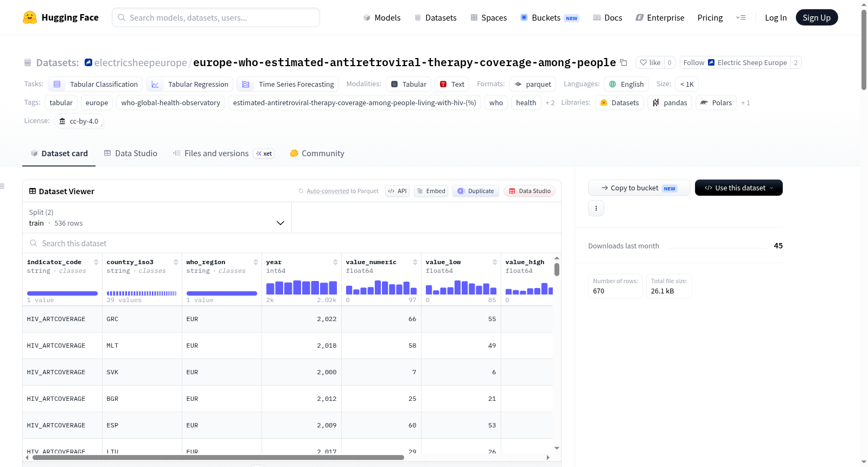Copy dataset name with the copy icon
This screenshot has height=467, width=868.
coord(623,62)
